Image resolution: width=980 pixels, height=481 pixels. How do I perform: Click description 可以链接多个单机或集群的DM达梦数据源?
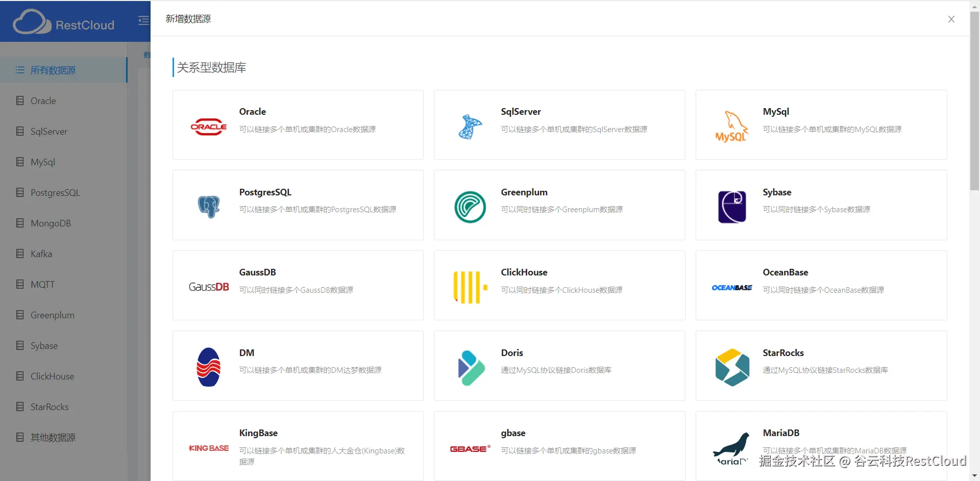[310, 370]
